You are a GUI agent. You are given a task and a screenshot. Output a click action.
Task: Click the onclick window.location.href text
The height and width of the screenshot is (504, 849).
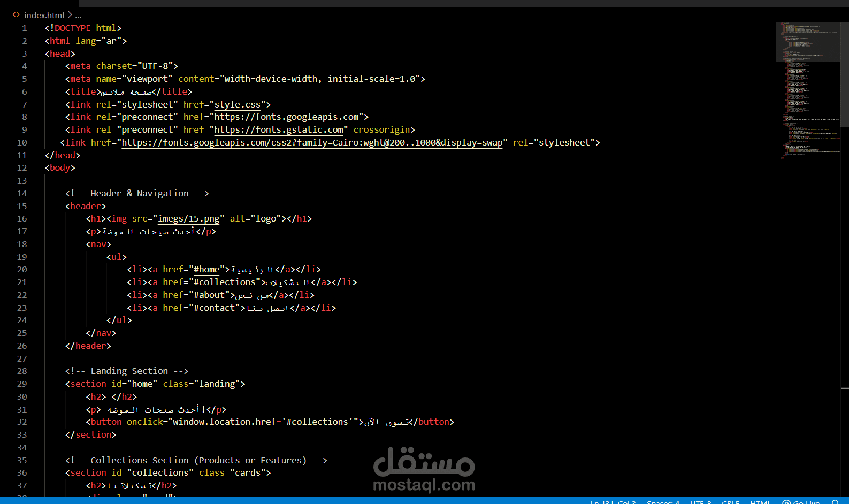[x=243, y=422]
